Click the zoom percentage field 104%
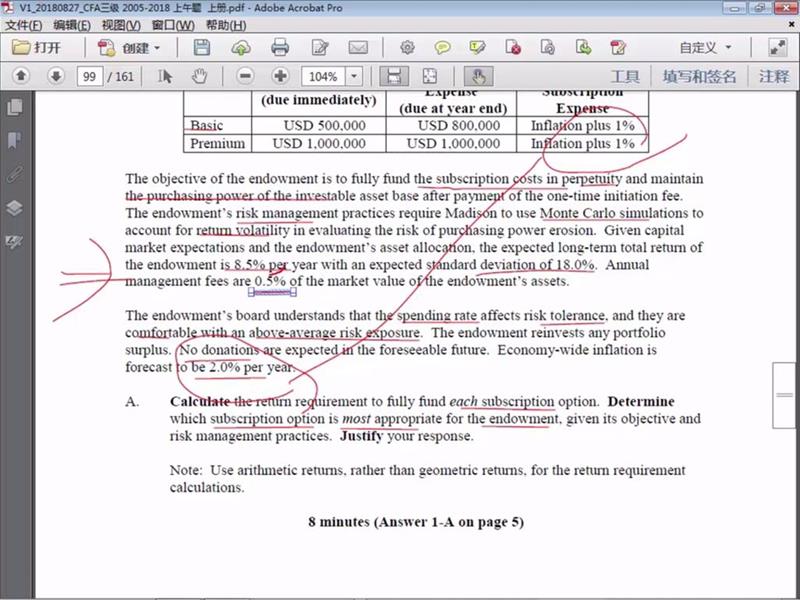Screen dimensions: 800x600 pos(323,77)
